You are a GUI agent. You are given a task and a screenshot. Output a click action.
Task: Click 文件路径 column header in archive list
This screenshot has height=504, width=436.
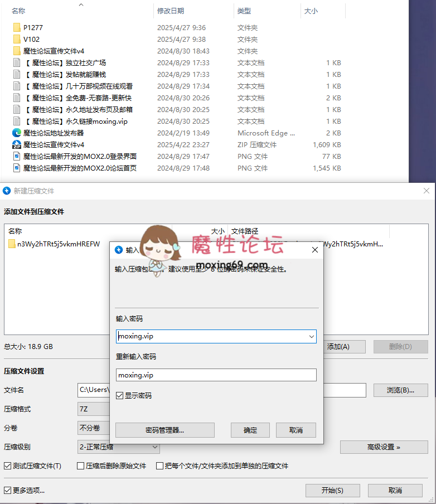pos(245,231)
